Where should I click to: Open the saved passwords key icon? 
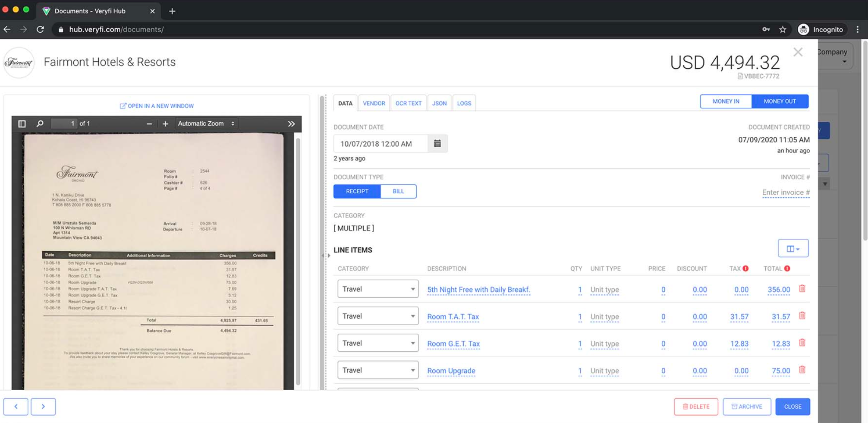(766, 29)
